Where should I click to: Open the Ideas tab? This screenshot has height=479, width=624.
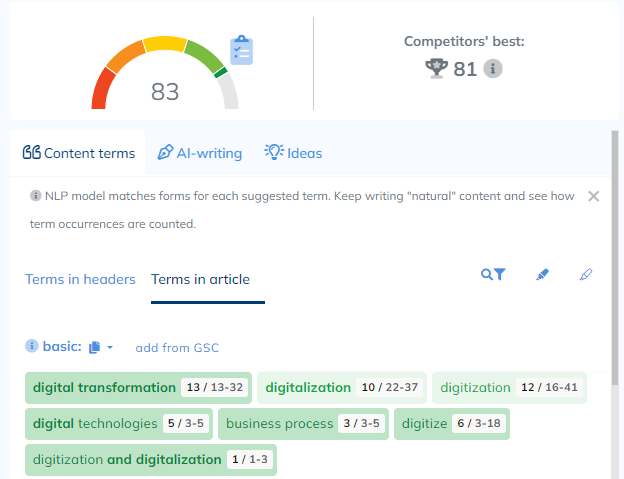[293, 153]
